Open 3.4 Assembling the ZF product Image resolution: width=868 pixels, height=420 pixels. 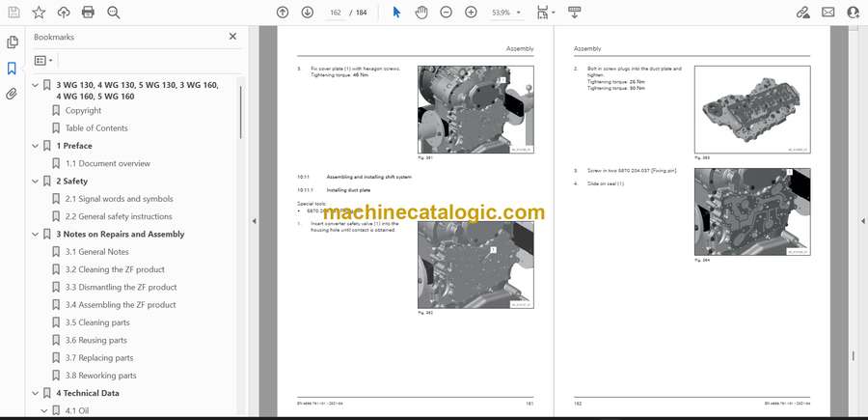click(x=121, y=305)
